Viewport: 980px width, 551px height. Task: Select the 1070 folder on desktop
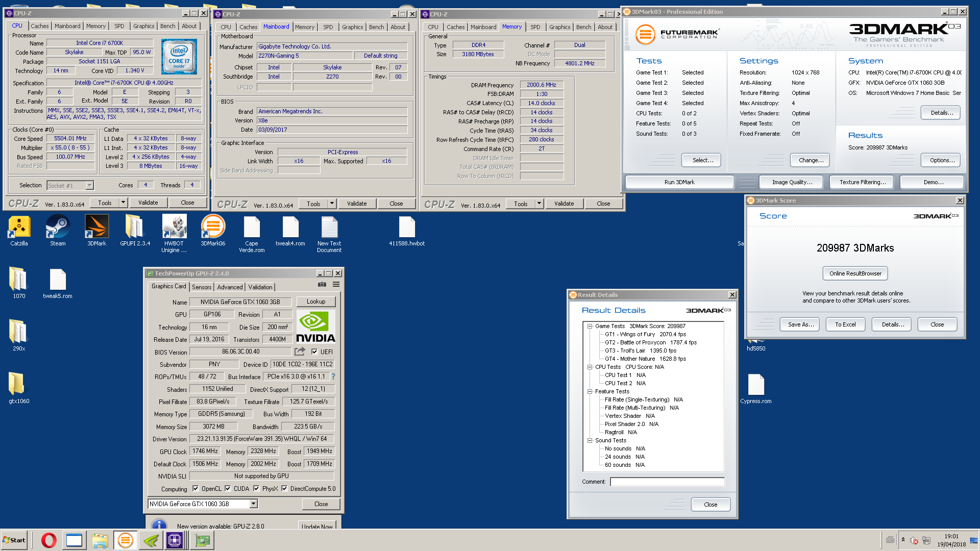(x=19, y=283)
